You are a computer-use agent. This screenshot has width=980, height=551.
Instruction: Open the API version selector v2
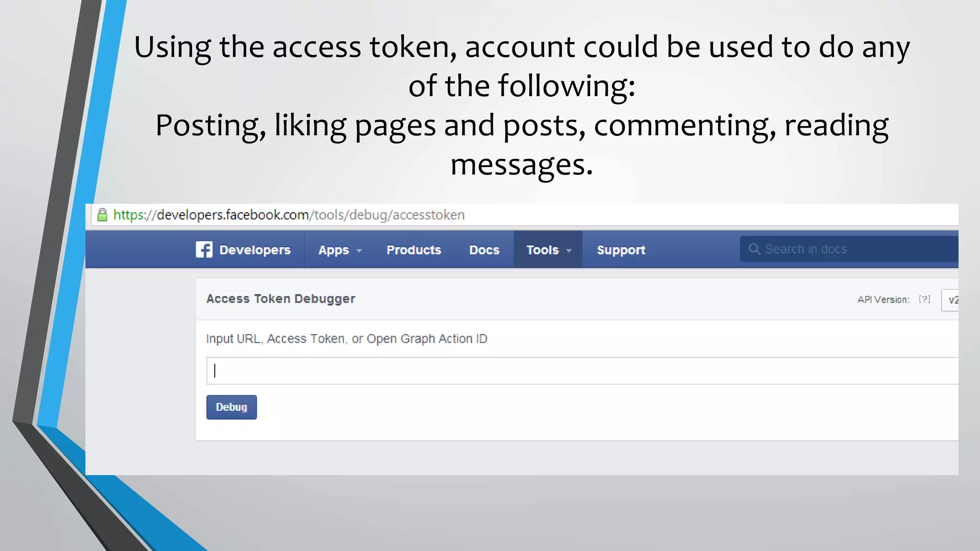click(950, 300)
